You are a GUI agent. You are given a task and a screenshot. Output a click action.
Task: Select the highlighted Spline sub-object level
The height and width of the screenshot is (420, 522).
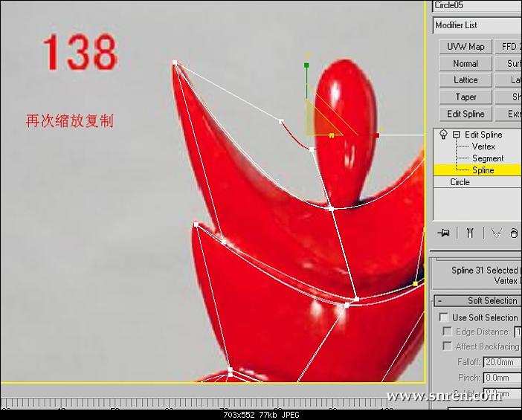pos(477,170)
